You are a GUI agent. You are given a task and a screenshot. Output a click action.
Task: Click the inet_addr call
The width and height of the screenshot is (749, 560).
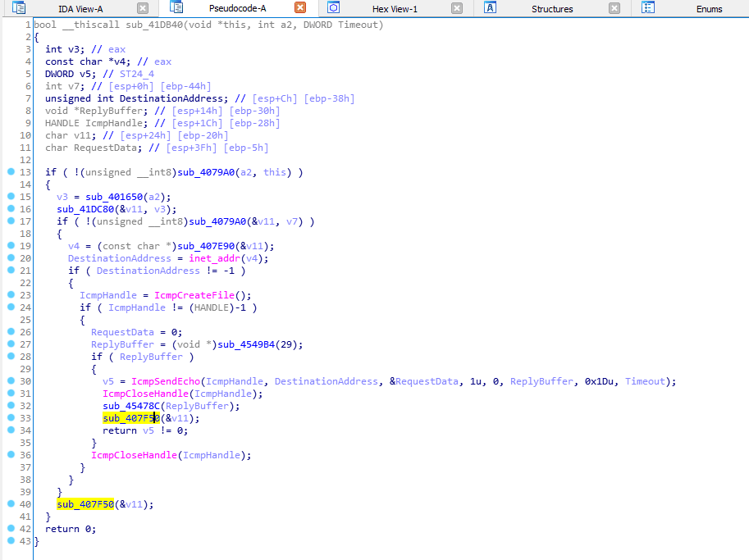214,258
